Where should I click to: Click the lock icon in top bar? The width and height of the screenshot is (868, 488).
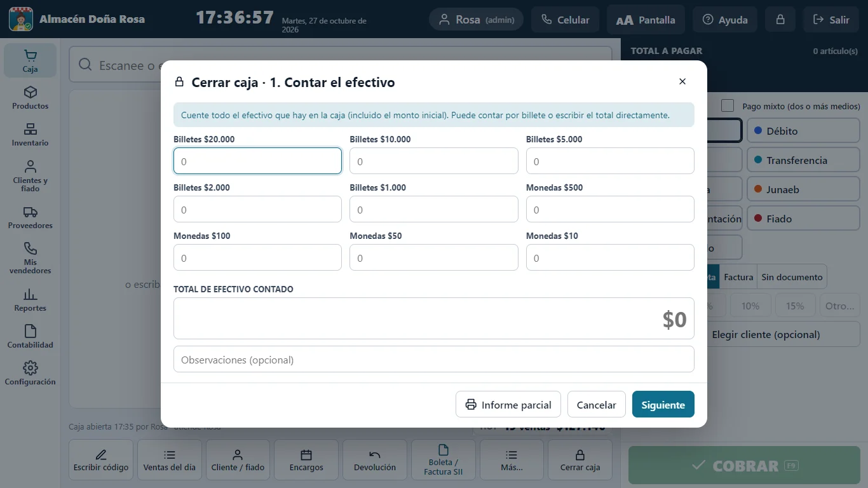click(780, 20)
